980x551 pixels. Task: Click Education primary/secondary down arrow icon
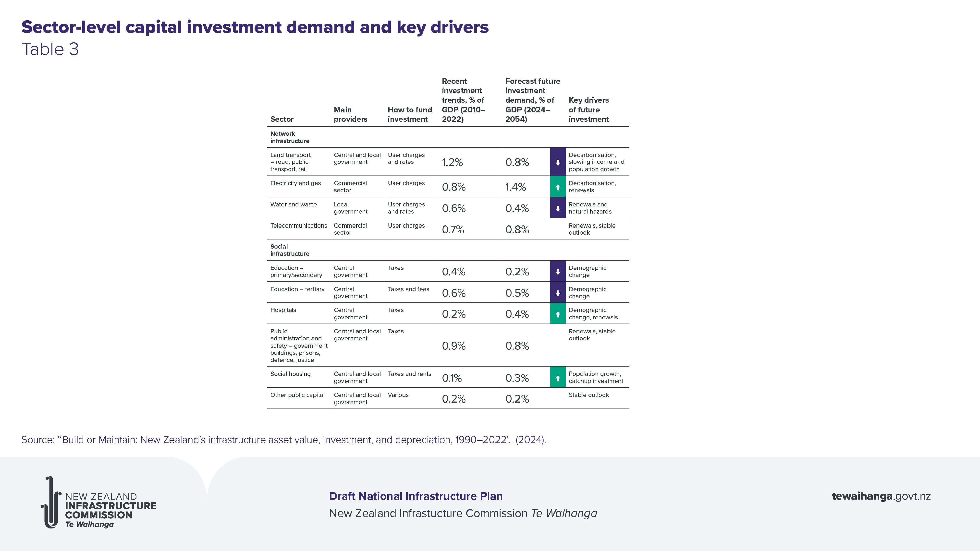click(x=557, y=272)
